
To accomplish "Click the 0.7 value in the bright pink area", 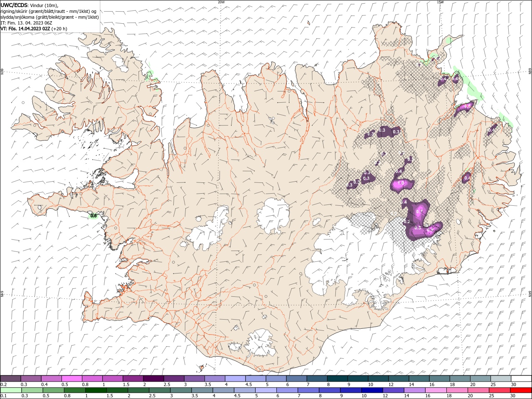I will [419, 212].
